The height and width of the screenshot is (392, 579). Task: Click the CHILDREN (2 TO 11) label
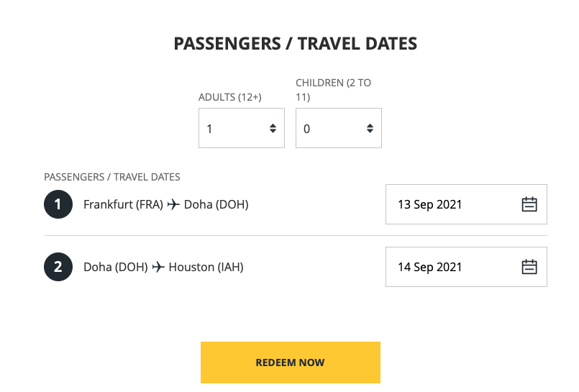[333, 90]
